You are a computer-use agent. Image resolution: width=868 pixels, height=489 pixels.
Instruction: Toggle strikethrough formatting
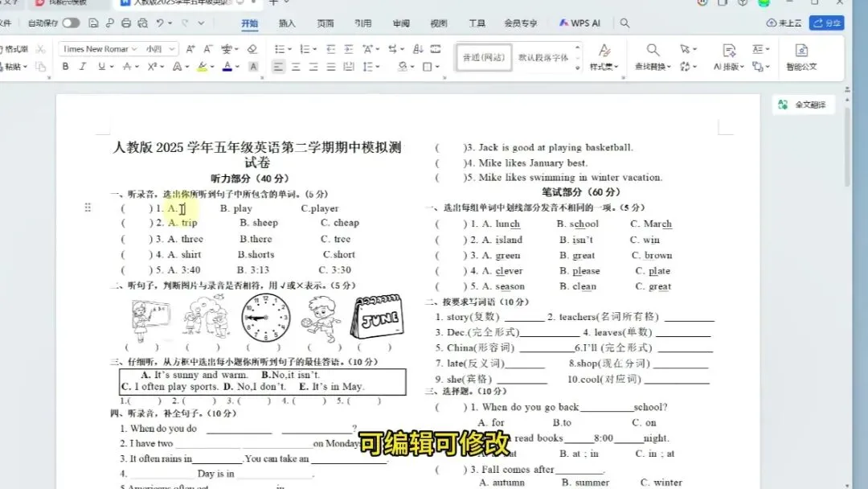pyautogui.click(x=127, y=67)
